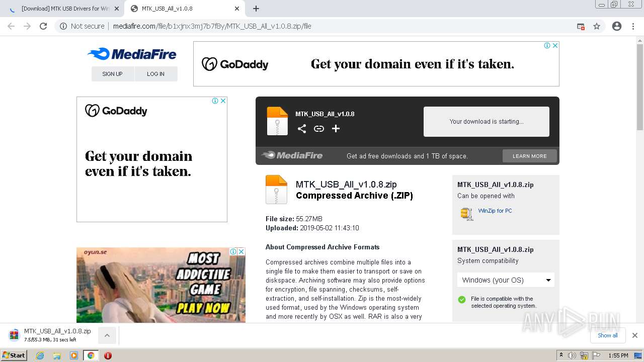
Task: Click Chrome icon in taskbar
Action: tap(91, 355)
